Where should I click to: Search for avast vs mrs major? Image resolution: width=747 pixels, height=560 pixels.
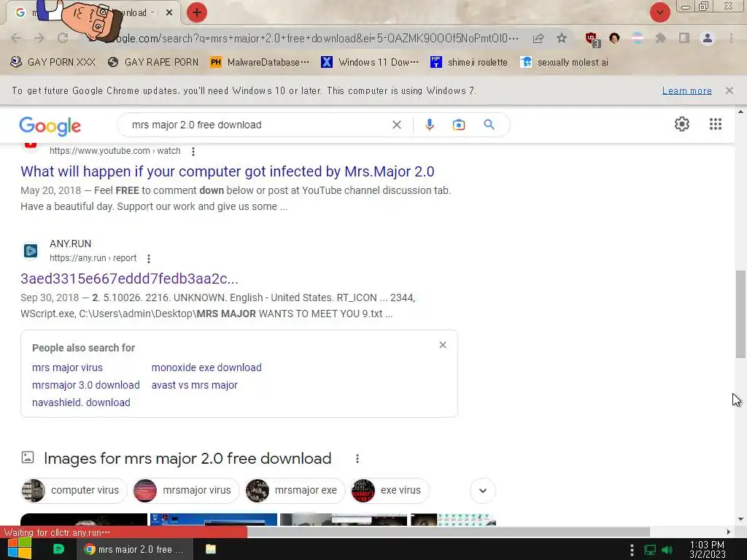pos(194,385)
